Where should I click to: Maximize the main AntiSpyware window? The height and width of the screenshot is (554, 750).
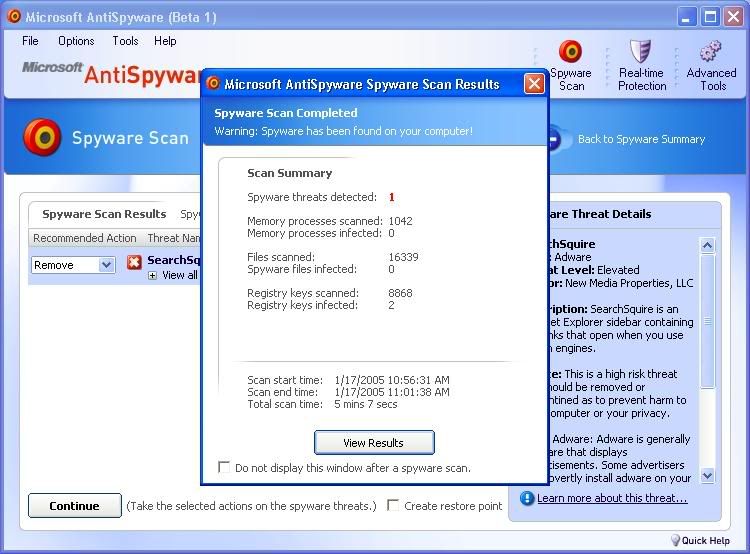tap(710, 17)
